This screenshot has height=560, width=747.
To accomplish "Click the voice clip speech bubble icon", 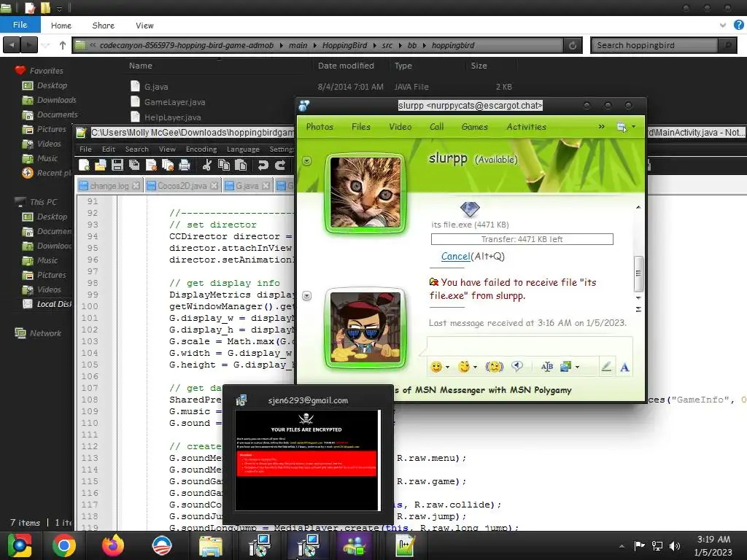I will point(517,366).
